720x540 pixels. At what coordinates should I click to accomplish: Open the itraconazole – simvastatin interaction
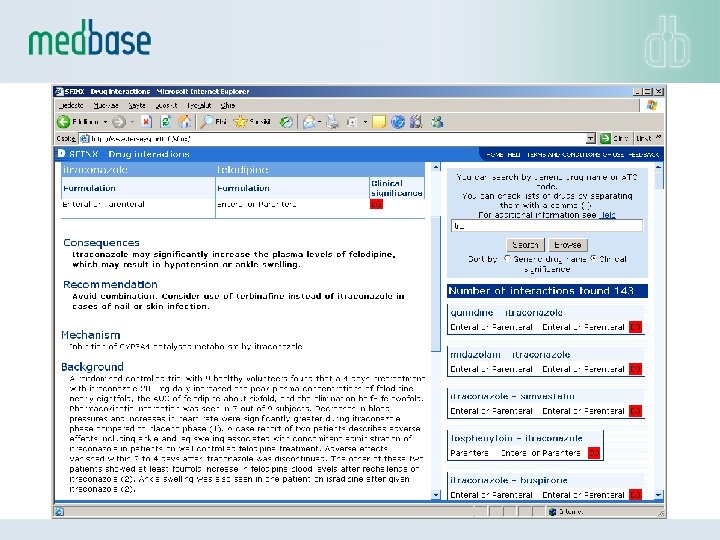pos(512,396)
